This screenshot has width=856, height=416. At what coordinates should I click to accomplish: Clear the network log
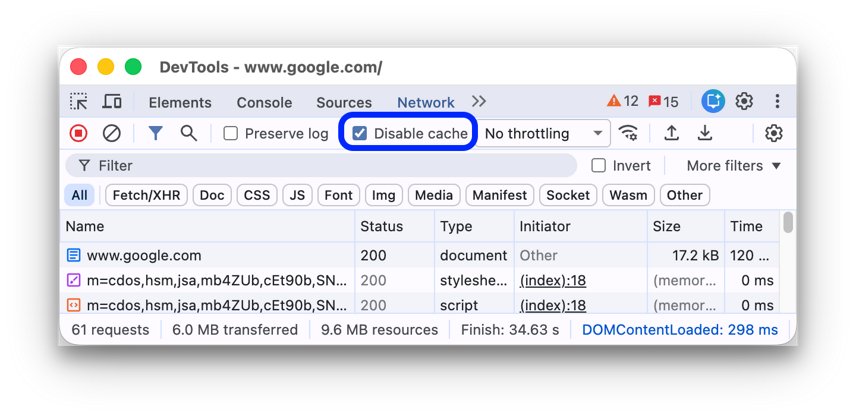pyautogui.click(x=112, y=133)
